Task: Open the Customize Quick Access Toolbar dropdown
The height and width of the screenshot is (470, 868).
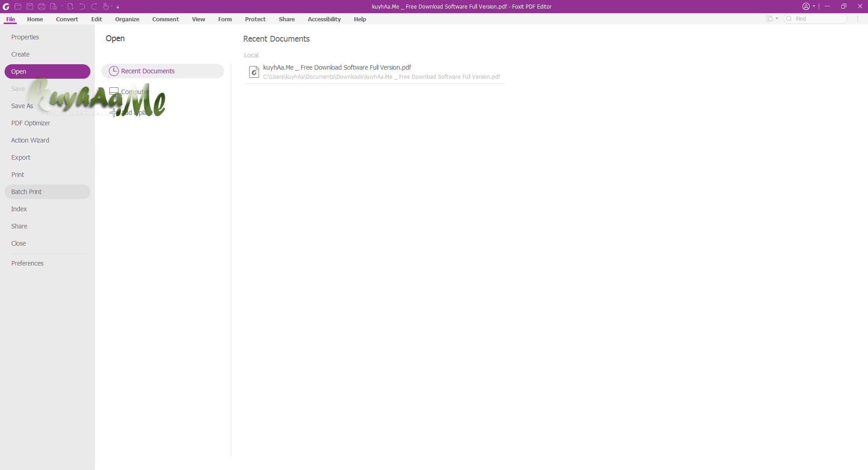Action: [x=118, y=7]
